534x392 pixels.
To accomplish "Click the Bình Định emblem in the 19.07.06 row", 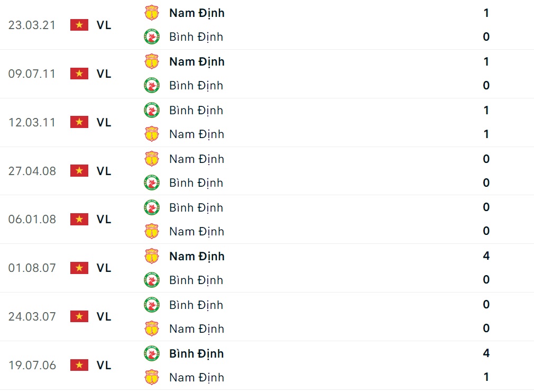I will pyautogui.click(x=152, y=353).
